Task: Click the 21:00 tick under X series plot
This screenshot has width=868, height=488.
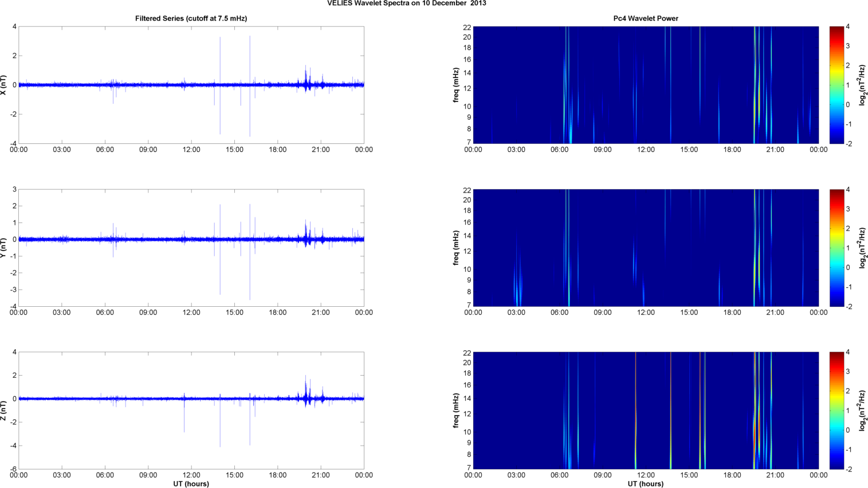Action: tap(320, 150)
